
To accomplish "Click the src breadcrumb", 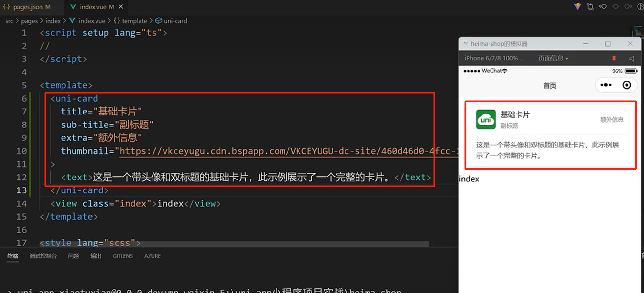I will [9, 21].
